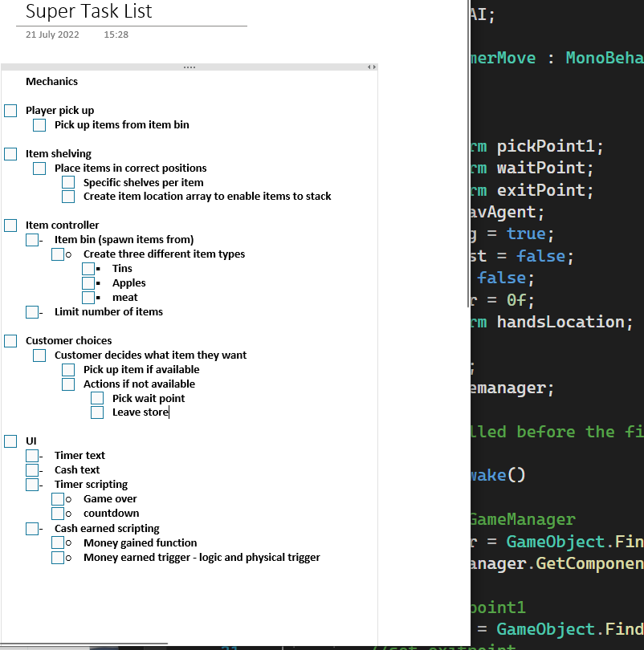
Task: Check 'Create three different item types' checkbox
Action: tap(58, 254)
